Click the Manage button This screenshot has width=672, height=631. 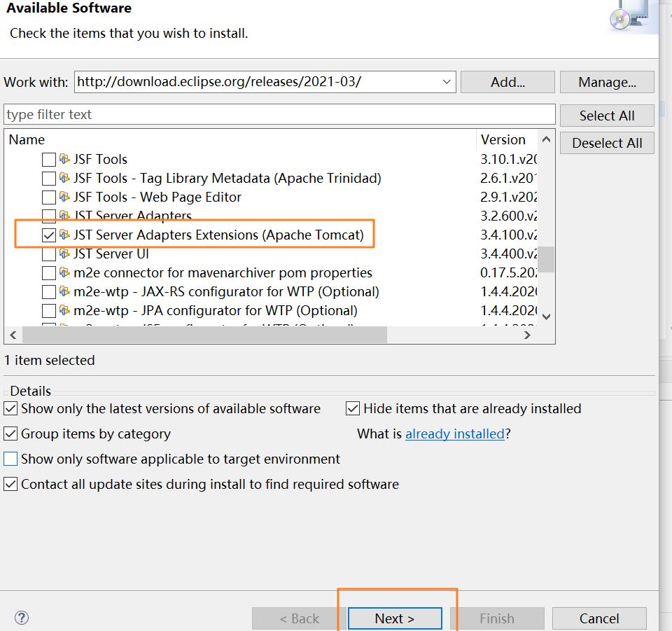coord(606,81)
